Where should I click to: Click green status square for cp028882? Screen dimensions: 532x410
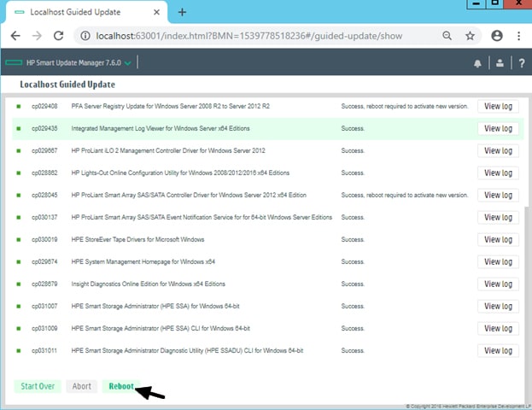pyautogui.click(x=19, y=173)
